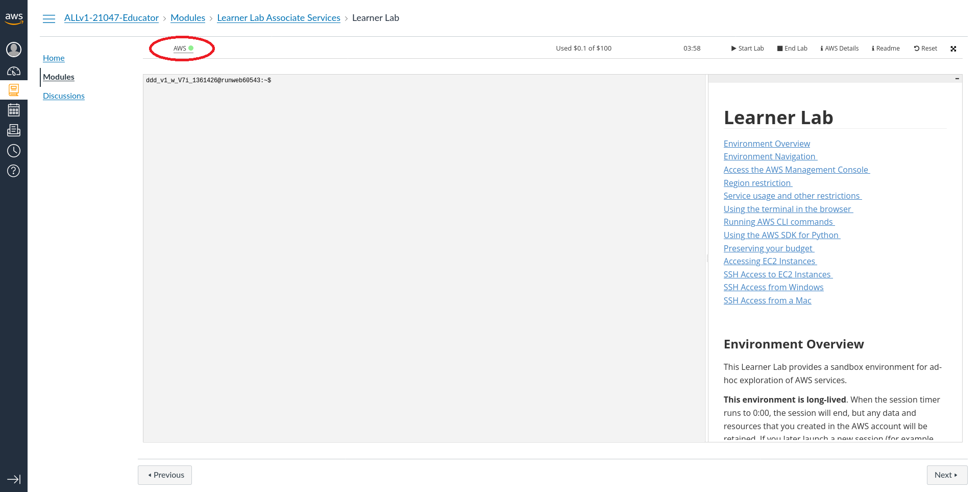Image resolution: width=980 pixels, height=492 pixels.
Task: Toggle the hamburger course navigation menu
Action: click(49, 19)
